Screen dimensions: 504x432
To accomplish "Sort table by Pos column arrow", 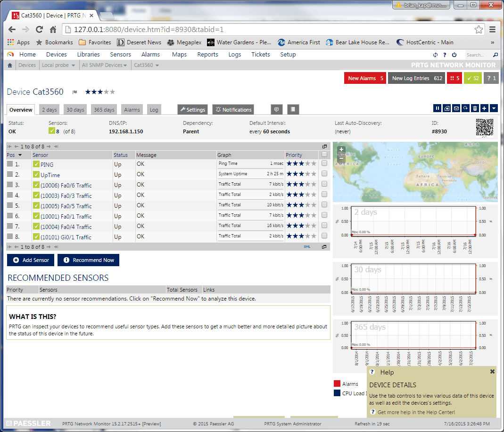I will pos(20,155).
